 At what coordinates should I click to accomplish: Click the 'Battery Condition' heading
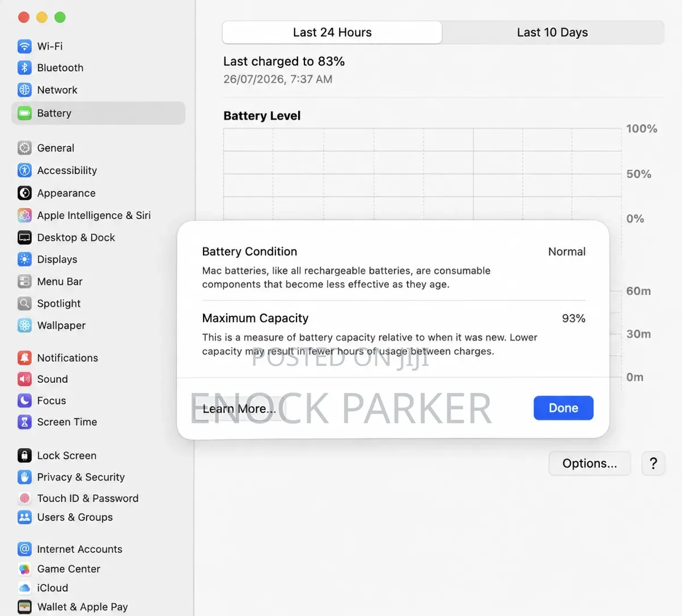click(249, 251)
